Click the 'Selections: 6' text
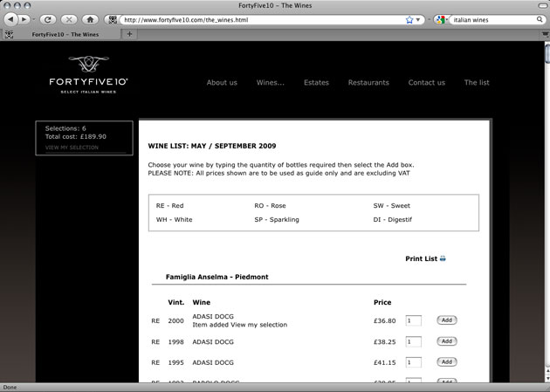The image size is (550, 392). (65, 128)
